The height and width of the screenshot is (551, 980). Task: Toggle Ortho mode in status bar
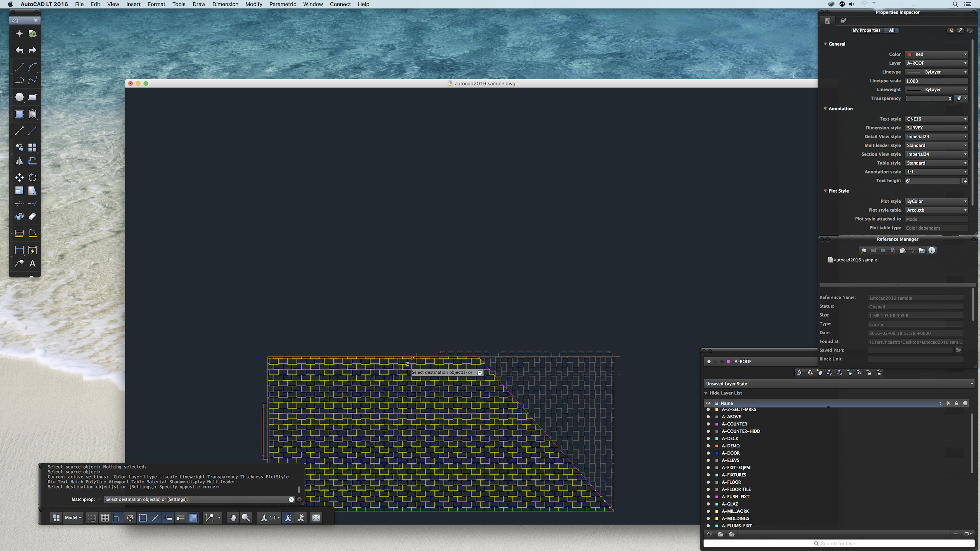pyautogui.click(x=117, y=518)
